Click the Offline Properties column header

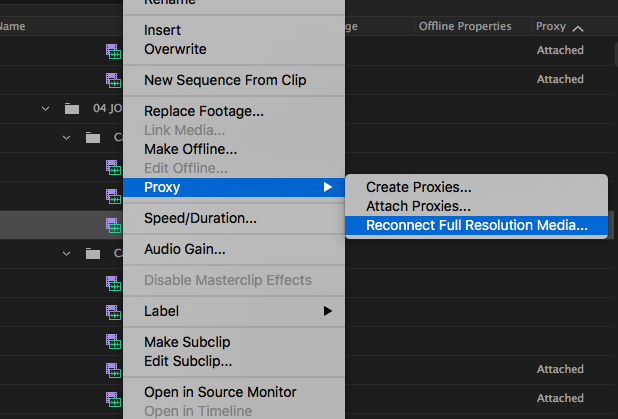pyautogui.click(x=465, y=26)
